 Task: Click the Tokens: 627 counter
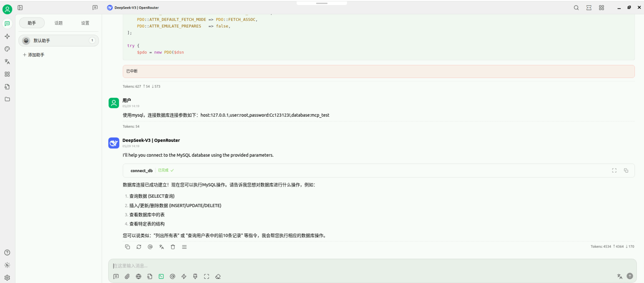pos(141,86)
